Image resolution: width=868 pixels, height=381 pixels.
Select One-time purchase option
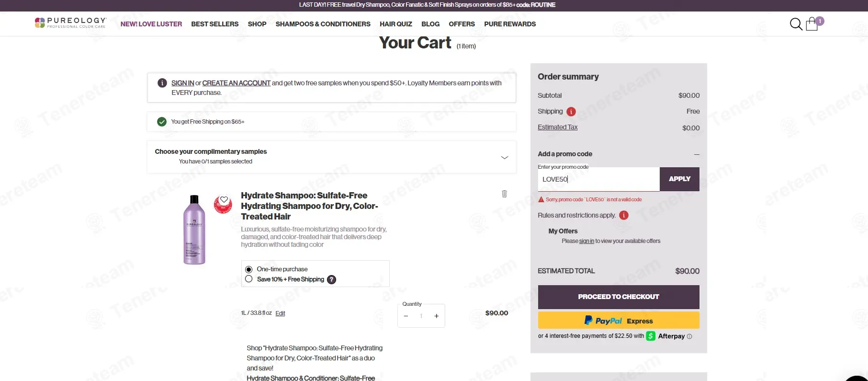[x=249, y=269]
